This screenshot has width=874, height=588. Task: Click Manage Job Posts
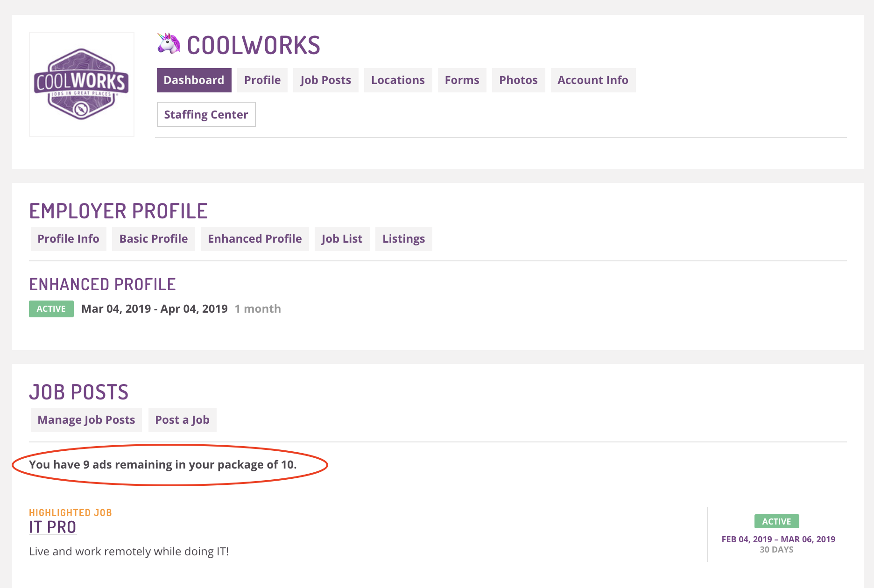click(x=86, y=420)
